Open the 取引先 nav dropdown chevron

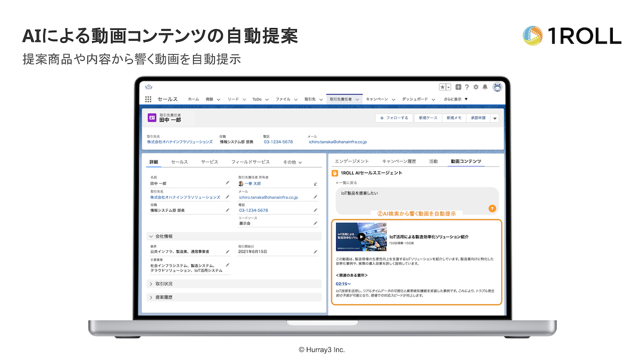click(320, 100)
